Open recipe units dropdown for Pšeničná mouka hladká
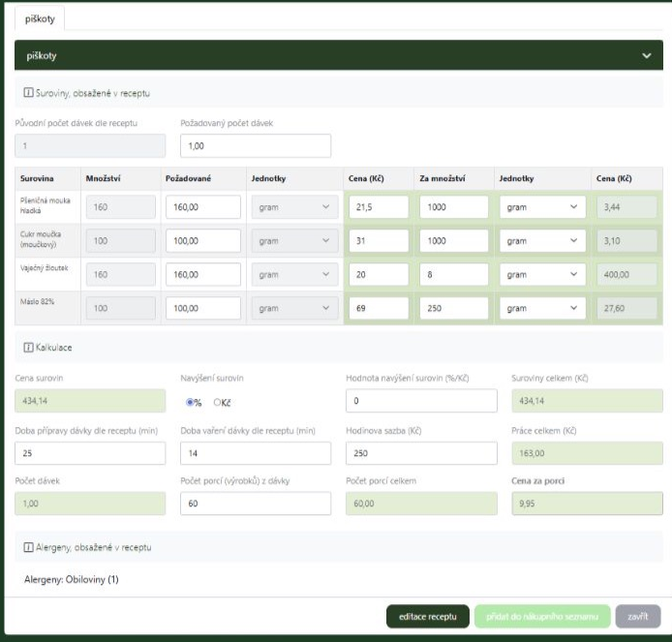This screenshot has height=642, width=672. pyautogui.click(x=294, y=207)
